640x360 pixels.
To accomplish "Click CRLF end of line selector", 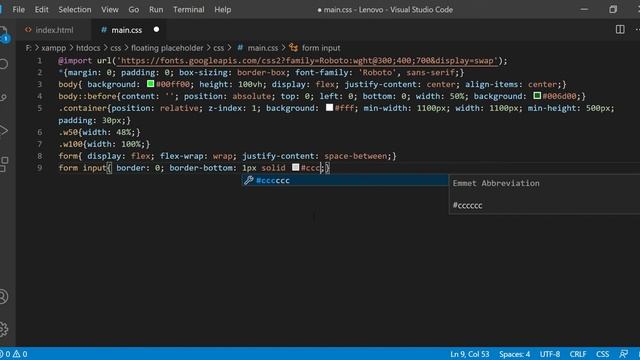I will 578,354.
